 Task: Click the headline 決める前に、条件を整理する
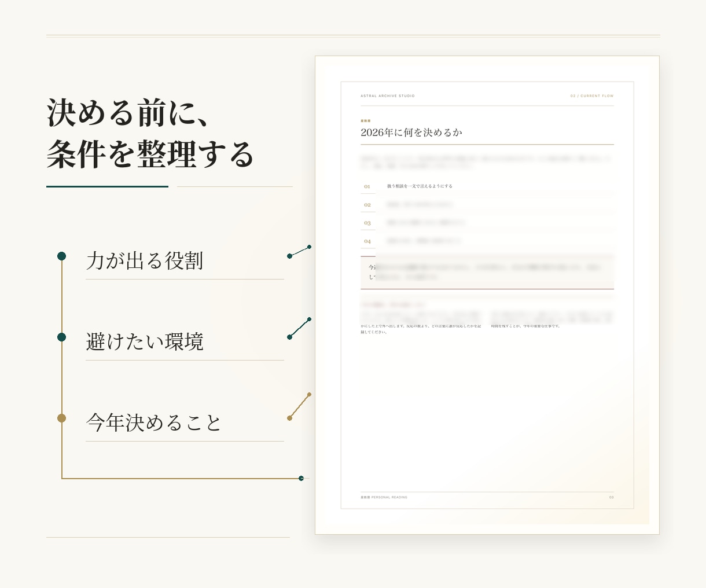click(150, 133)
